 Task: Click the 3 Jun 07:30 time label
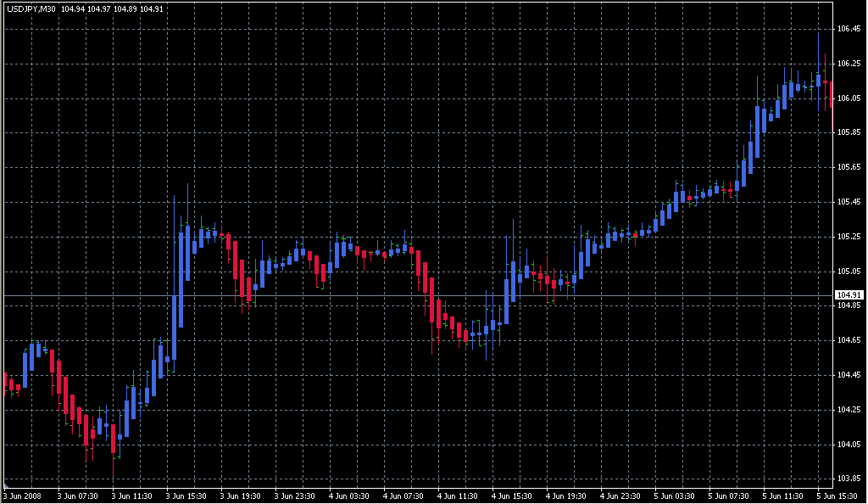coord(77,496)
